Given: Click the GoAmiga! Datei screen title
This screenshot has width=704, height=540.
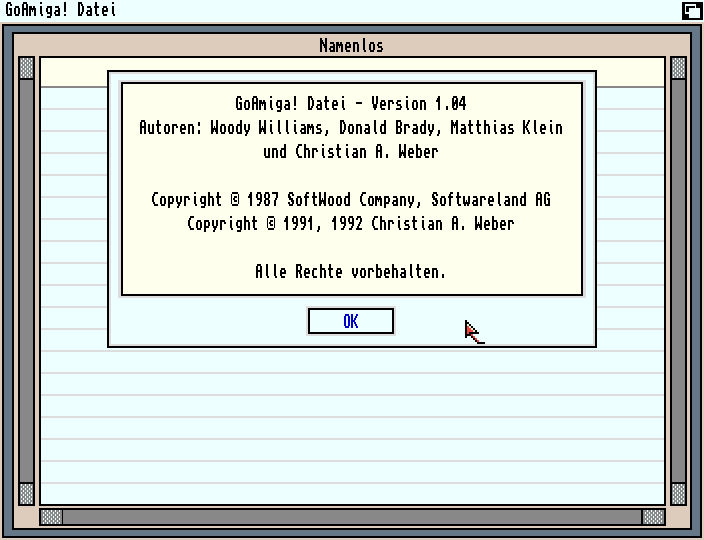Looking at the screenshot, I should tap(61, 9).
